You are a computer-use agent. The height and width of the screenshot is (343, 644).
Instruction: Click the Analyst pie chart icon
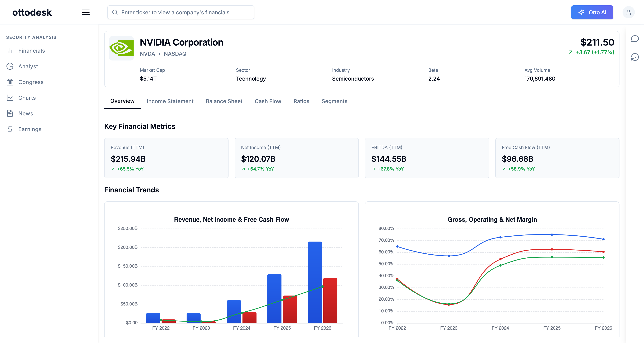pyautogui.click(x=10, y=66)
